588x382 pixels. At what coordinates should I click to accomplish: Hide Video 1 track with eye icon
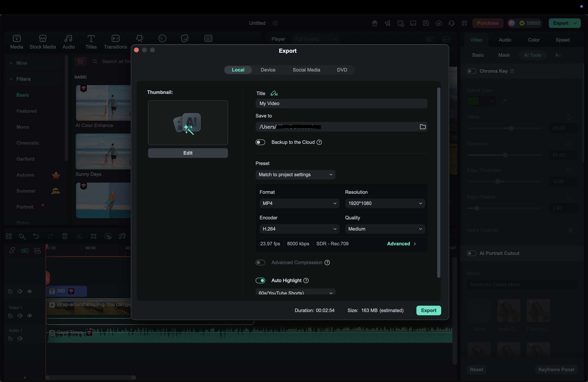pos(30,316)
